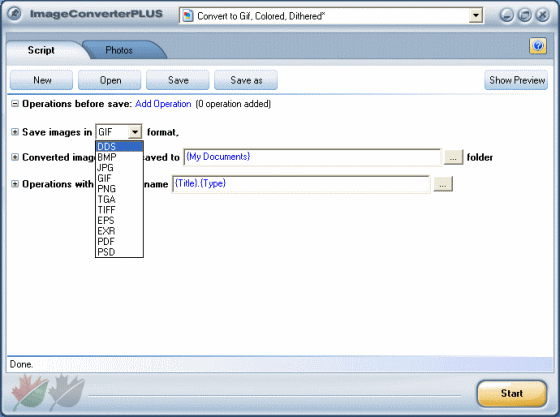Choose PDF from the format list
This screenshot has width=560, height=417.
click(119, 241)
